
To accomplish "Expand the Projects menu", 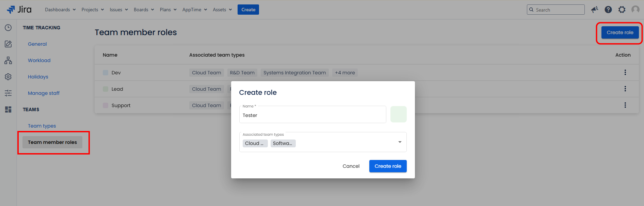I will pos(93,10).
